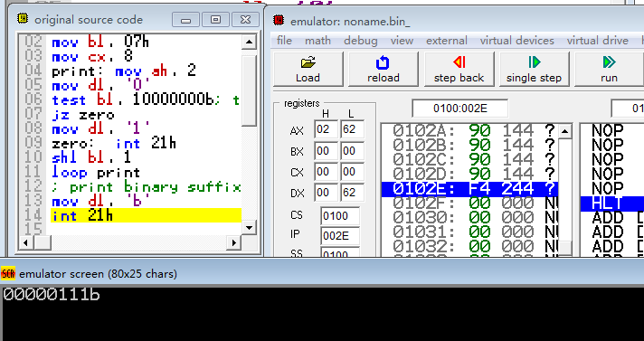The width and height of the screenshot is (644, 341).
Task: Click DX low byte field showing 62
Action: tap(352, 193)
